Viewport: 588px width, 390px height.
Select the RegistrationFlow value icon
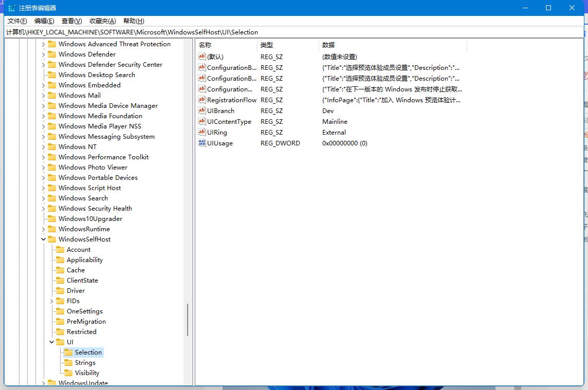point(202,100)
